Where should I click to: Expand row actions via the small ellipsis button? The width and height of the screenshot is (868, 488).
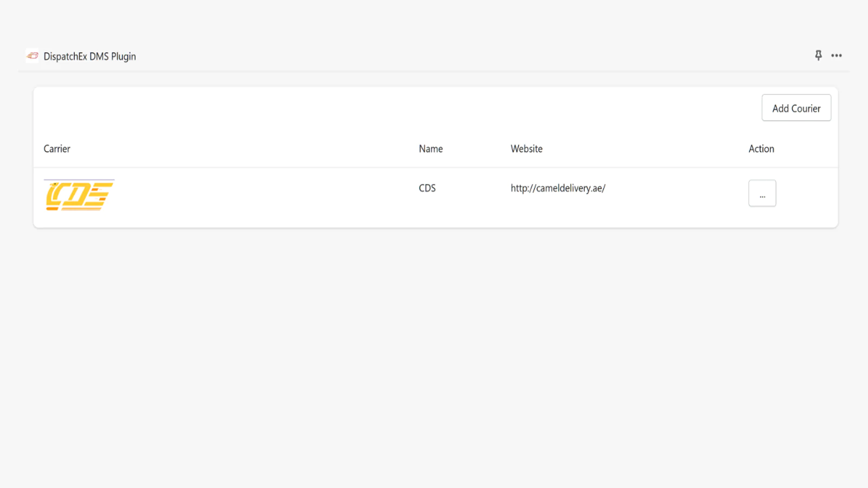762,194
